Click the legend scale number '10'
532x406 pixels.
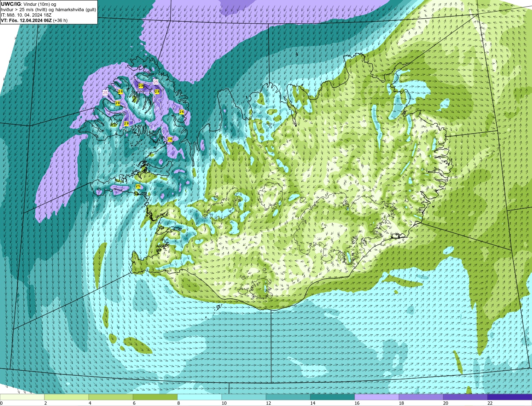pyautogui.click(x=224, y=403)
